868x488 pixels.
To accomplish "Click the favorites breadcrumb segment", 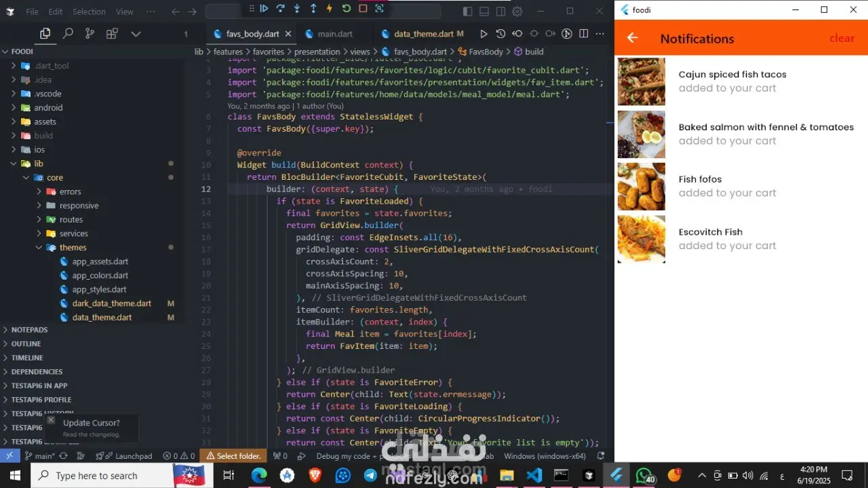I will (x=269, y=52).
